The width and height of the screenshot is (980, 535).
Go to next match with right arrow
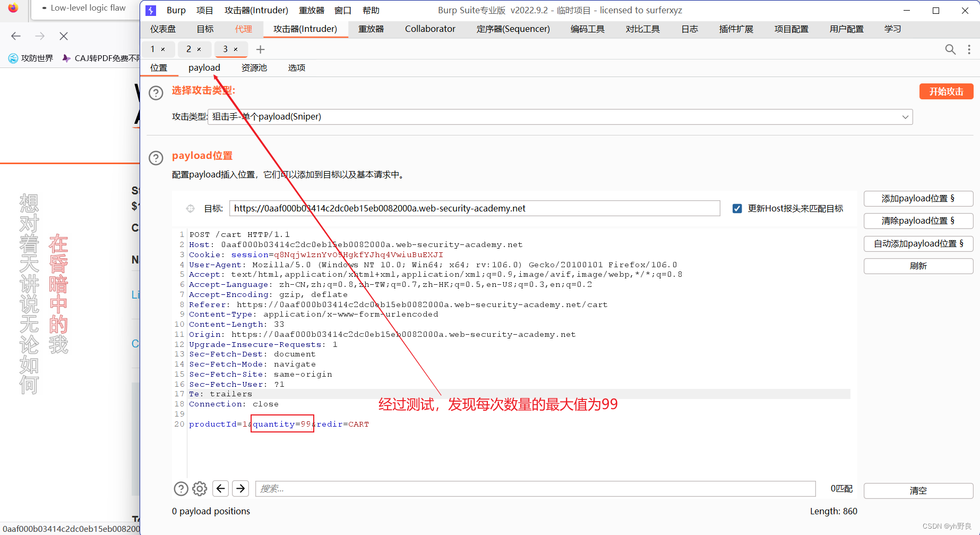240,488
